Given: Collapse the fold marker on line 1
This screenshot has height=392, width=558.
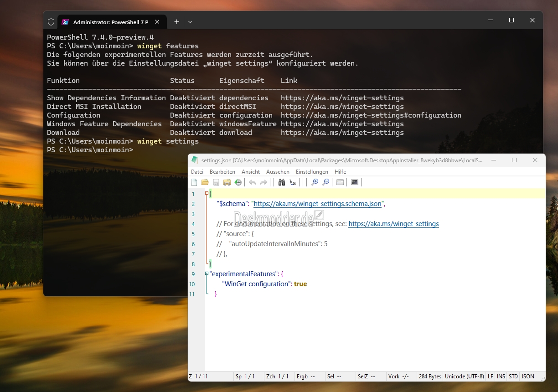Looking at the screenshot, I should 207,193.
